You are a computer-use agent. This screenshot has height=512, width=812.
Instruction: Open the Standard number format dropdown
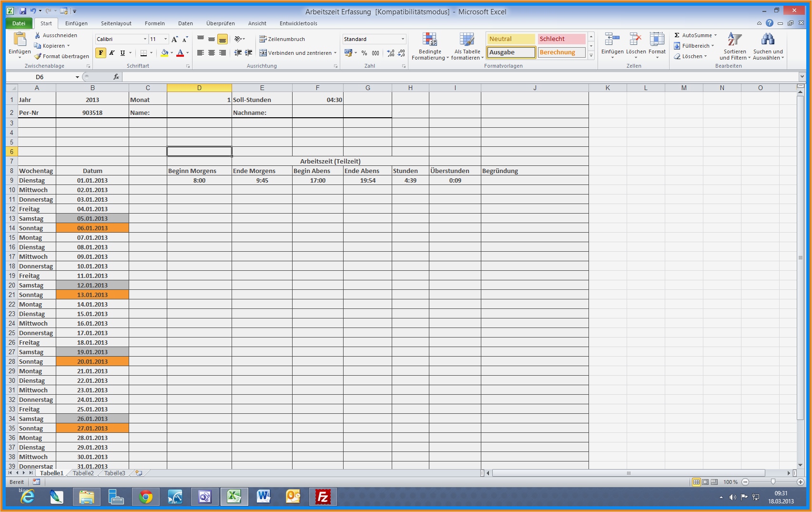(x=403, y=39)
